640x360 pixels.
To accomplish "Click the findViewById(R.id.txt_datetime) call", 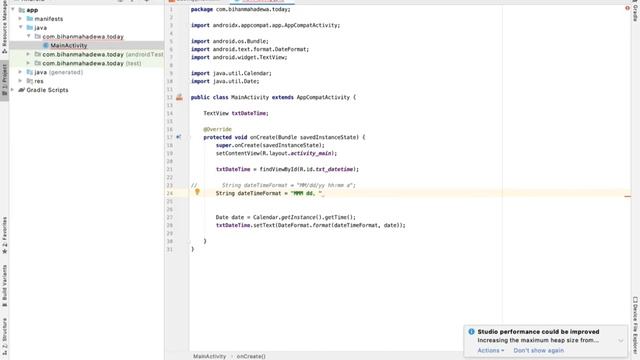I will 309,169.
